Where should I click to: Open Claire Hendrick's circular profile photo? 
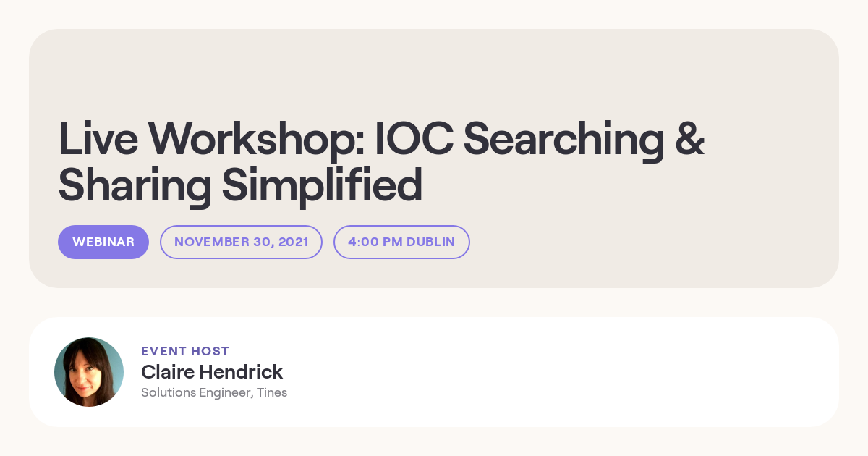pyautogui.click(x=89, y=372)
